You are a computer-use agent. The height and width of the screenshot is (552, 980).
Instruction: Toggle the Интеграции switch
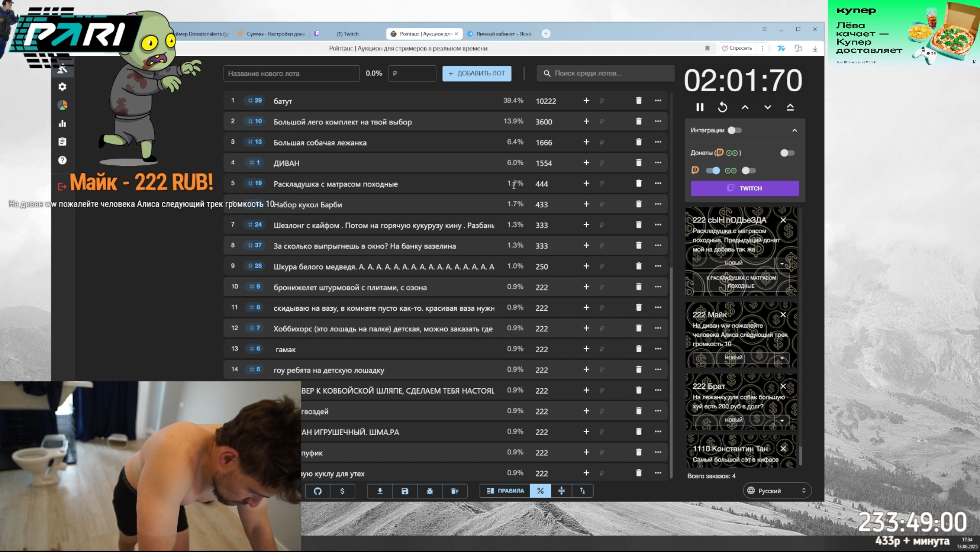(735, 130)
